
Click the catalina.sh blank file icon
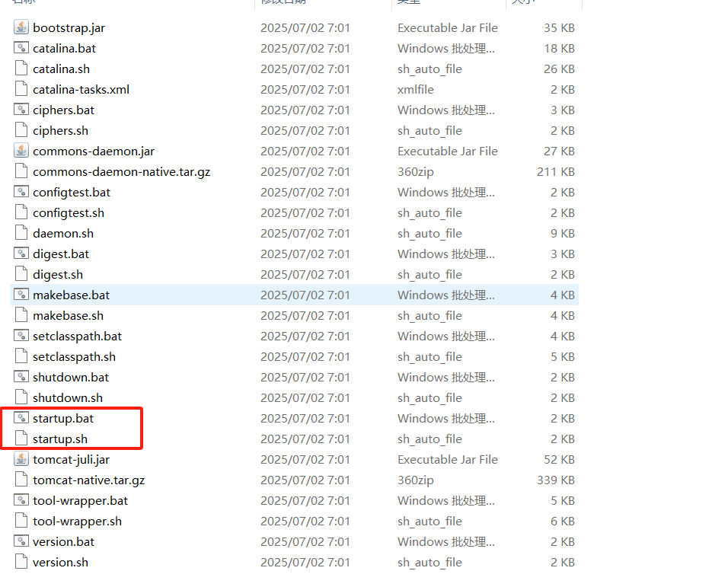[21, 69]
